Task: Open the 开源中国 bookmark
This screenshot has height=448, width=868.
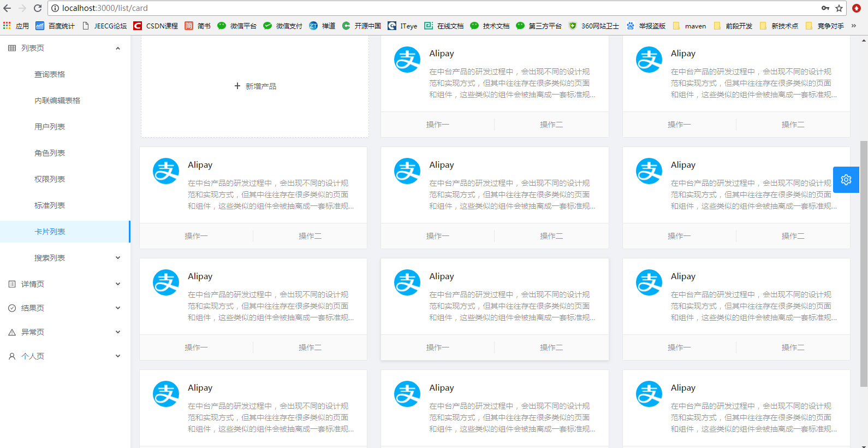Action: (x=361, y=26)
